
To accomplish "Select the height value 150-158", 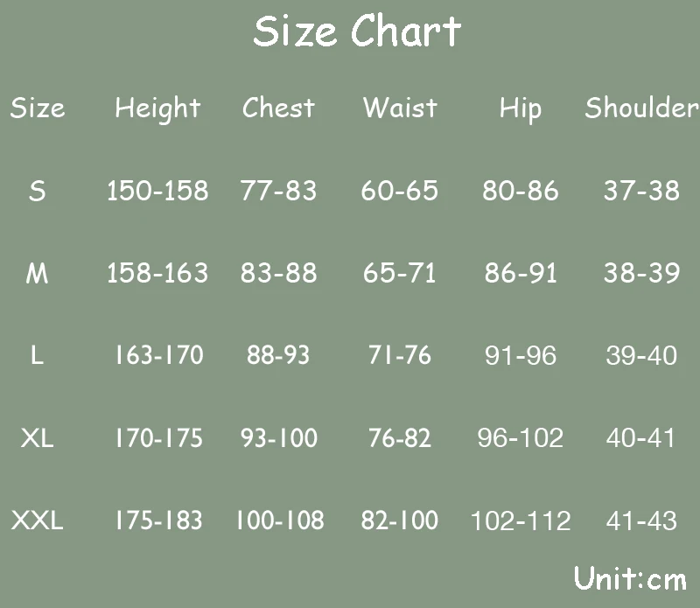I will click(x=157, y=191).
